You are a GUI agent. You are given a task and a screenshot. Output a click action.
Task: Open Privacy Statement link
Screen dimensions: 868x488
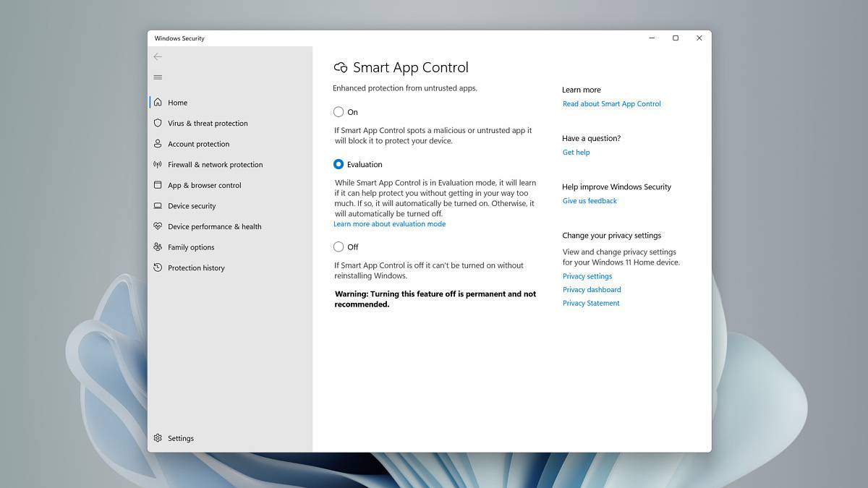tap(591, 304)
